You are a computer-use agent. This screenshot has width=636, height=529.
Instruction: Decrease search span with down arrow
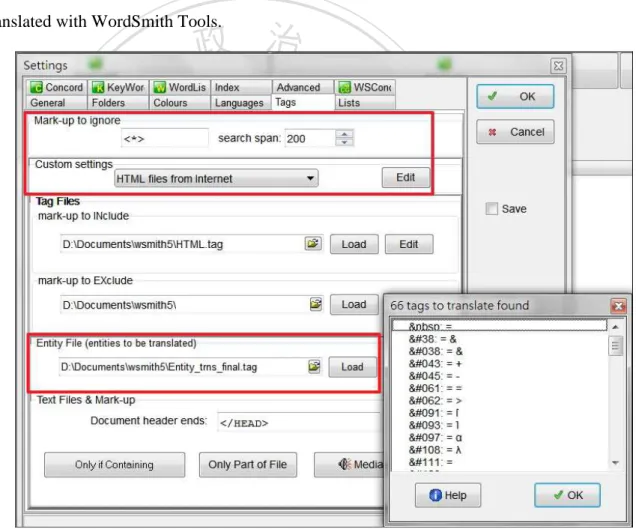(344, 142)
